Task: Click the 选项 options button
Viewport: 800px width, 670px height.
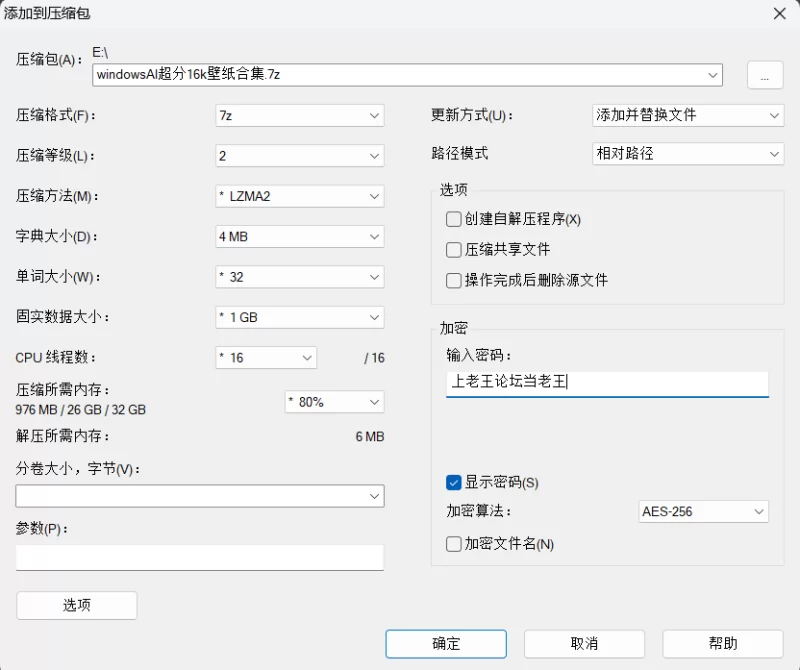Action: tap(77, 605)
